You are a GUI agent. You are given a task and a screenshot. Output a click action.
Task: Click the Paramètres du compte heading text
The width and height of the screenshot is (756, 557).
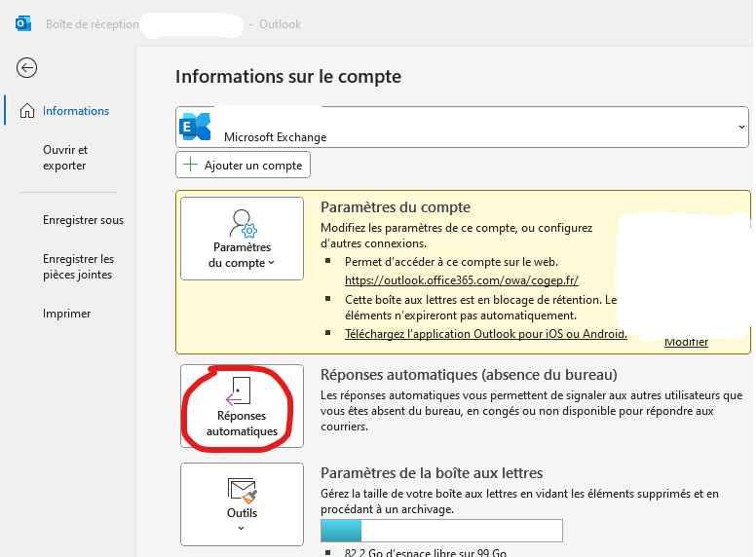396,207
